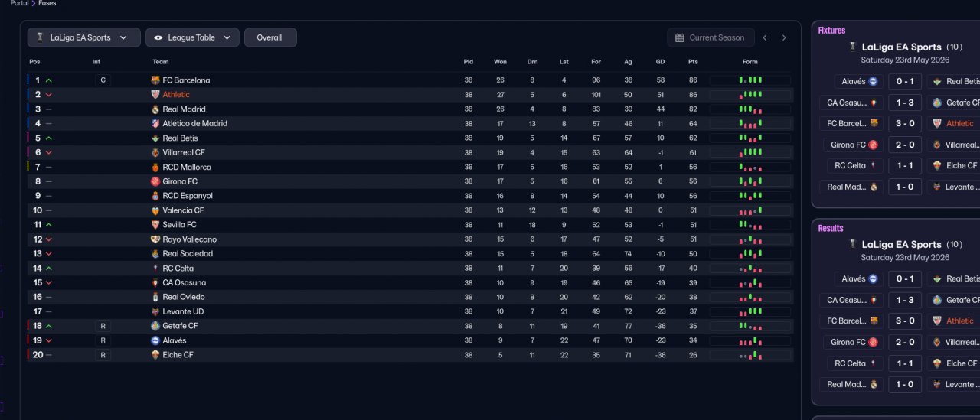
Task: Open the Overall filter selector
Action: [270, 37]
